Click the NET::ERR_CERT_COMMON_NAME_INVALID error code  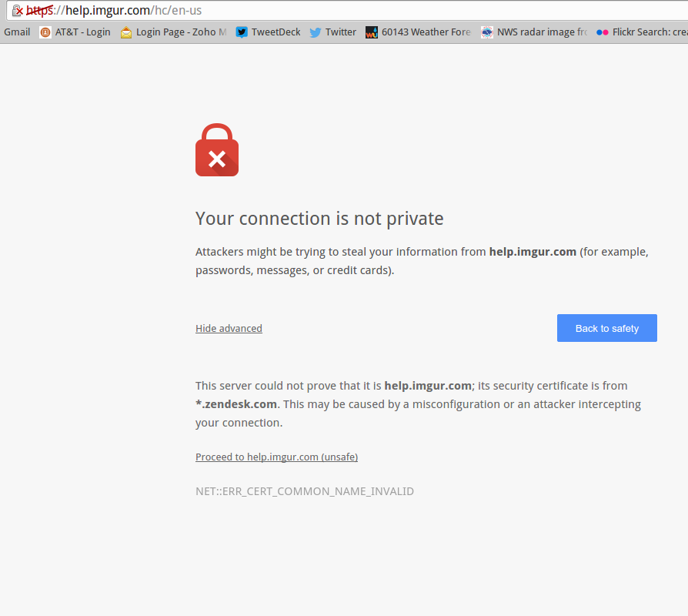[305, 491]
